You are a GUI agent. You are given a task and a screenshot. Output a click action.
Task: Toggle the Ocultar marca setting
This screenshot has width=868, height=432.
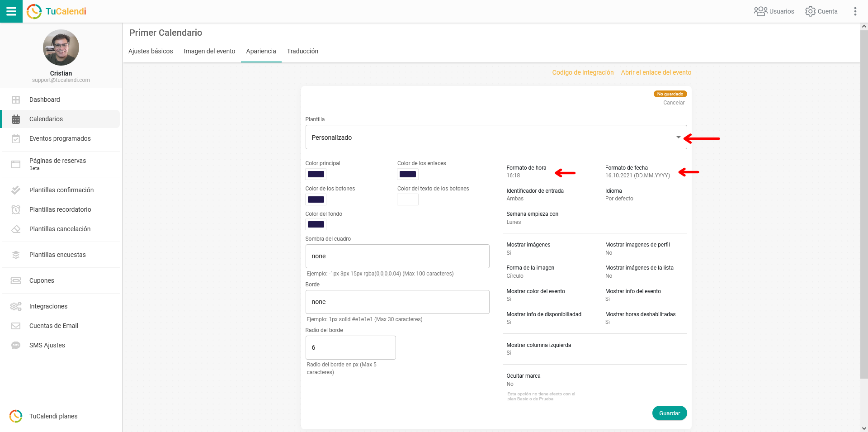point(523,380)
